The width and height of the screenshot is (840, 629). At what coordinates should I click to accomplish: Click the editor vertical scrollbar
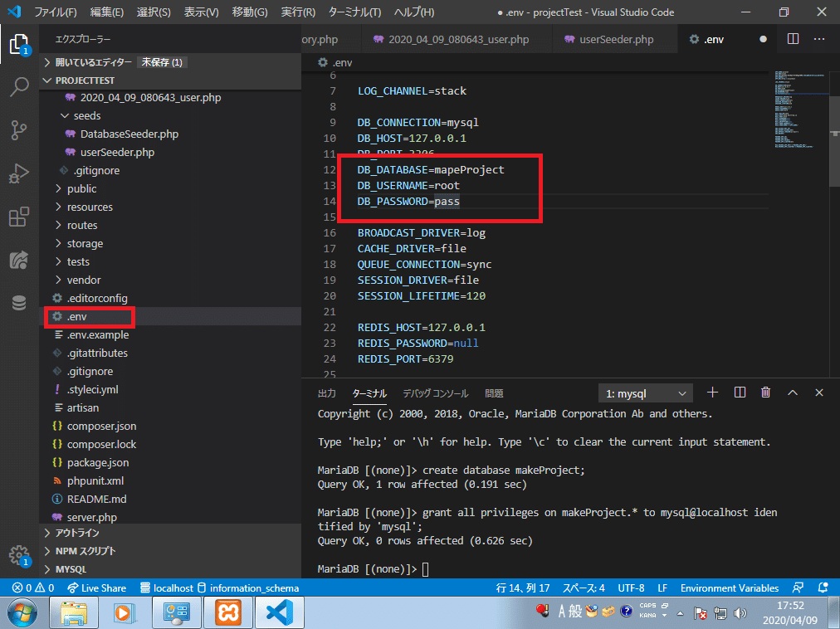click(834, 141)
